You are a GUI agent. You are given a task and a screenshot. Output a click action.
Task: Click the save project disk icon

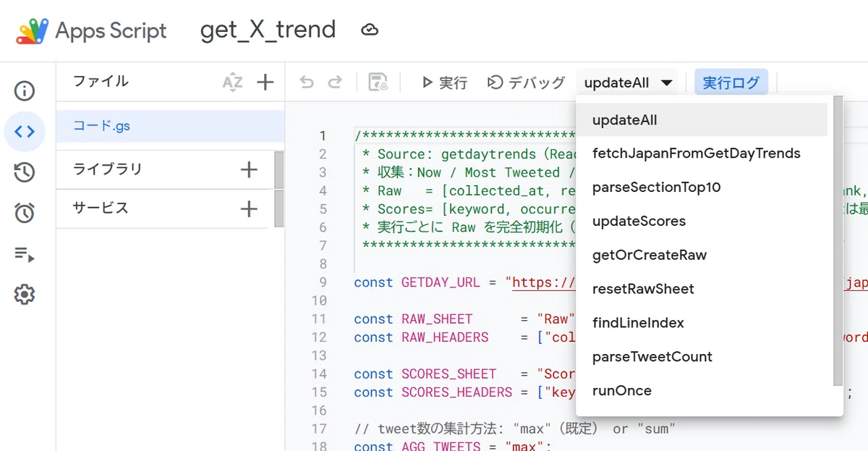click(378, 83)
